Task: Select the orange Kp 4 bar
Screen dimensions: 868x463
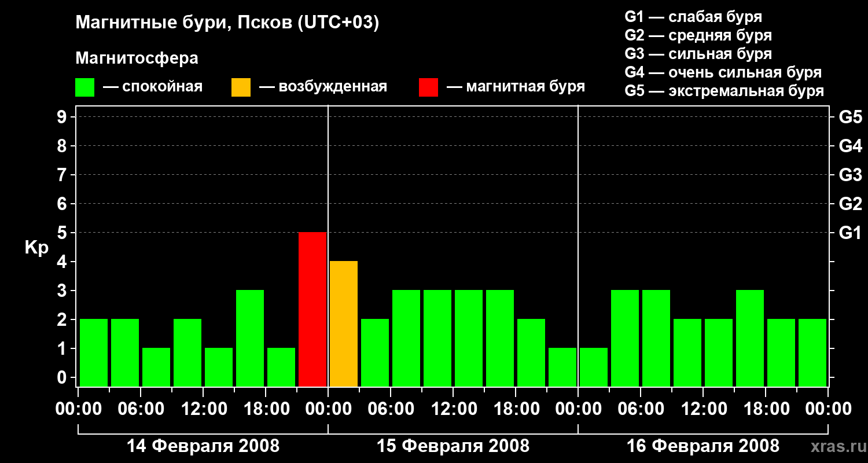Action: 344,324
